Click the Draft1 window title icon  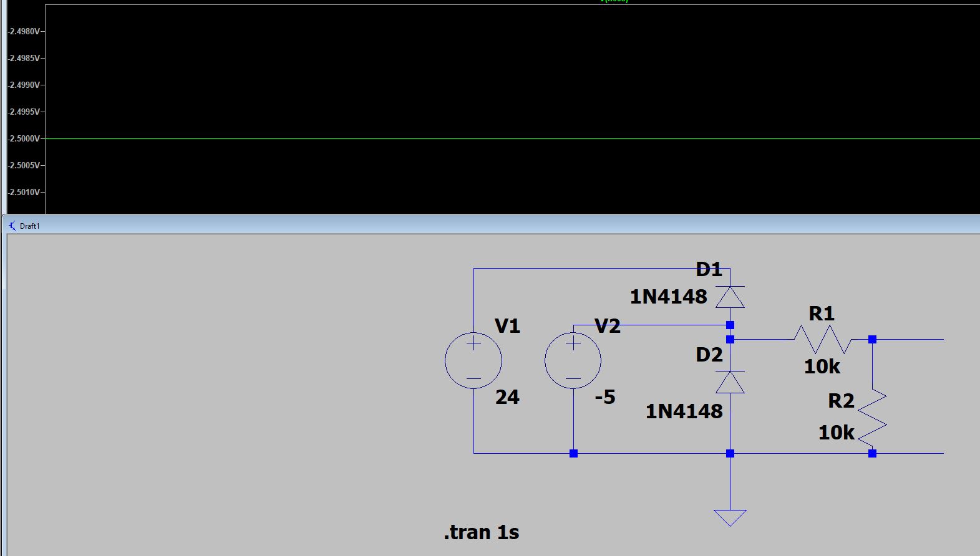coord(12,226)
